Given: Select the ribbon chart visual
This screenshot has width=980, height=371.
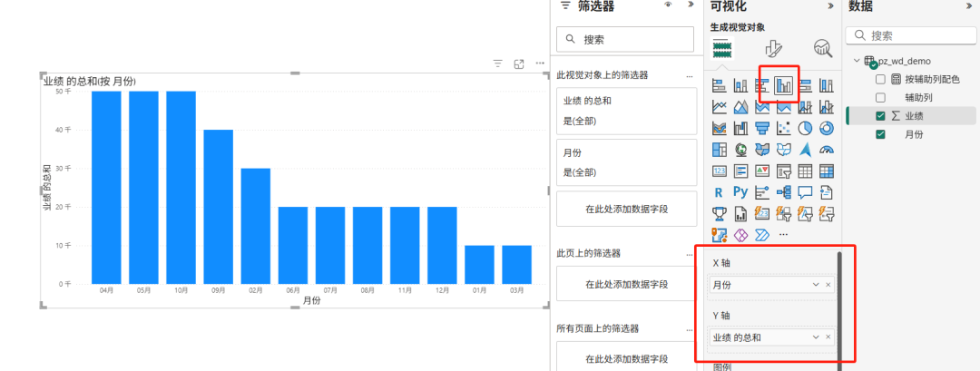Looking at the screenshot, I should [720, 129].
